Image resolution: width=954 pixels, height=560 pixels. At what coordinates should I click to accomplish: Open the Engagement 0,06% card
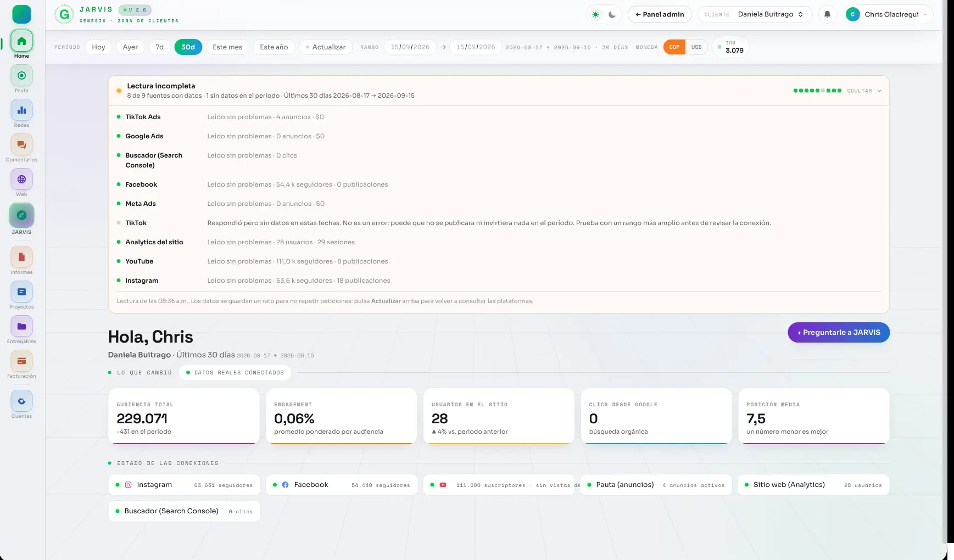(341, 416)
